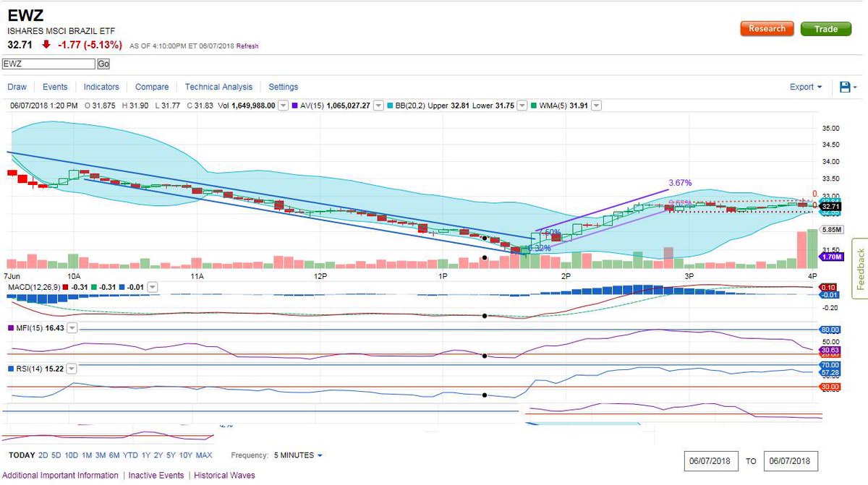Select the 5Y time range
The height and width of the screenshot is (485, 868).
pyautogui.click(x=172, y=455)
